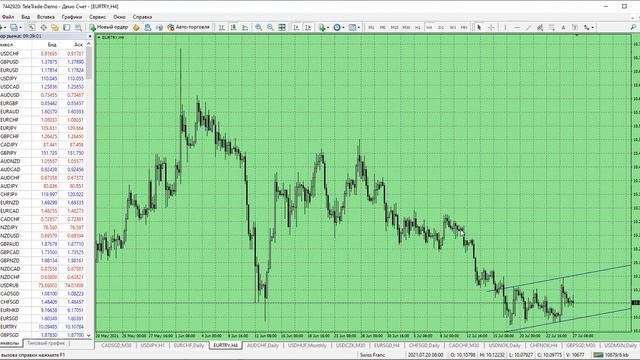
Task: Open the Сервис menu
Action: (97, 17)
